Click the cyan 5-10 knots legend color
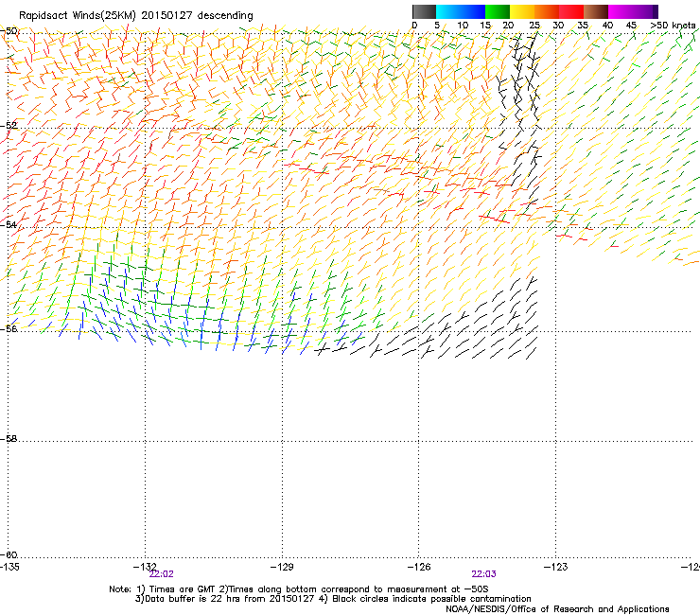The width and height of the screenshot is (700, 615). tap(448, 11)
